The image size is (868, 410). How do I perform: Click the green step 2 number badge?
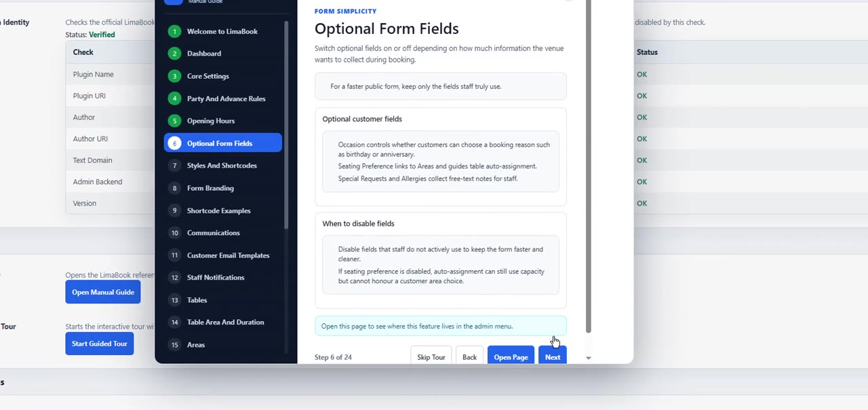click(174, 54)
